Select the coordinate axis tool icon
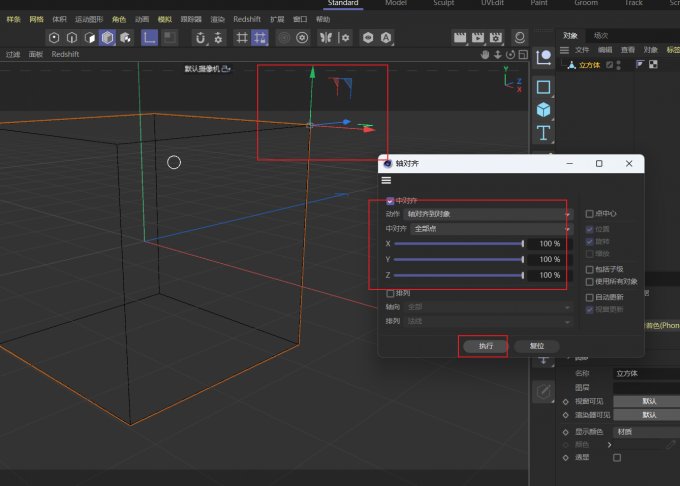 pos(543,57)
